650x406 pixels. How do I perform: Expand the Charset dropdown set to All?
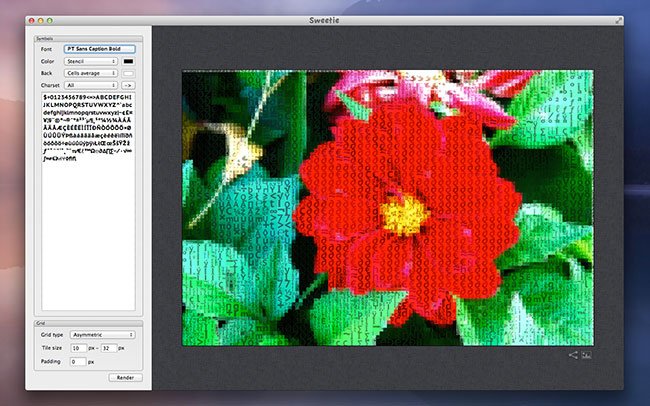click(x=91, y=86)
